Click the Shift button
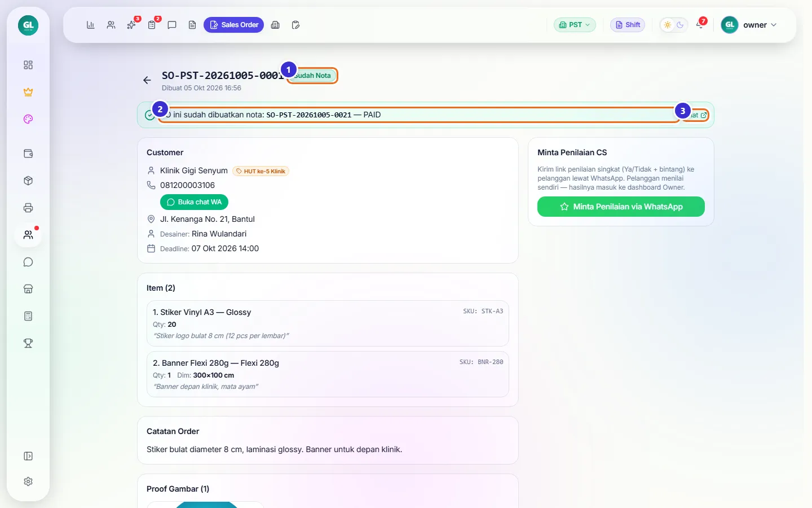 [x=628, y=25]
